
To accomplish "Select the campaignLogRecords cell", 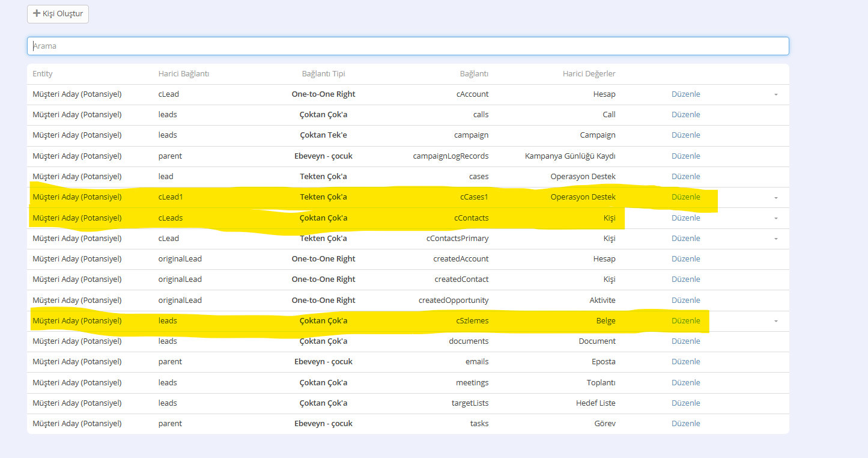I will 451,156.
